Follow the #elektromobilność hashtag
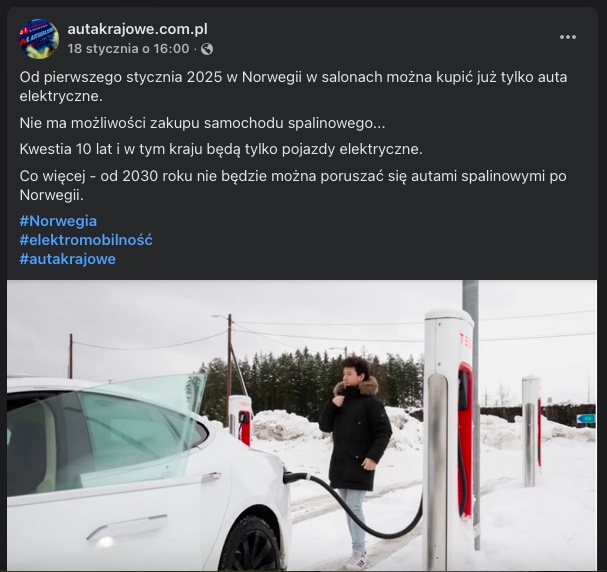Image resolution: width=607 pixels, height=572 pixels. (86, 240)
